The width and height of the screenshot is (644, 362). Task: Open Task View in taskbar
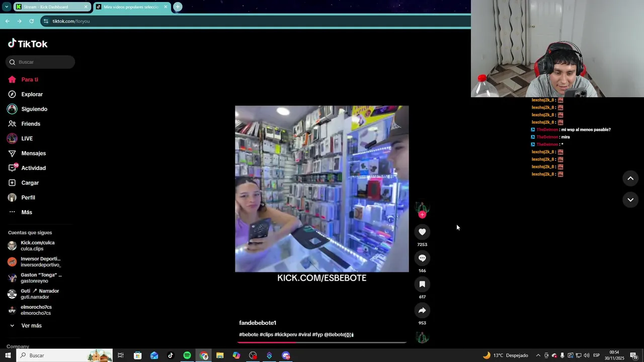point(121,355)
